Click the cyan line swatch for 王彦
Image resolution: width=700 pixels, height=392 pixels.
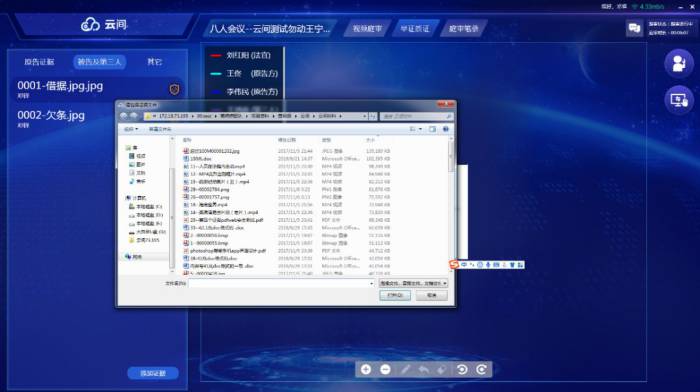(216, 74)
